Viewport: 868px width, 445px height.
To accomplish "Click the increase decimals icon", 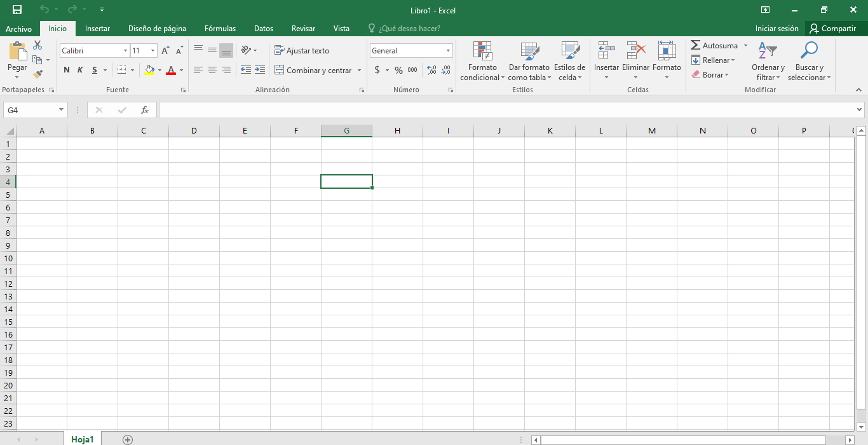I will (432, 70).
